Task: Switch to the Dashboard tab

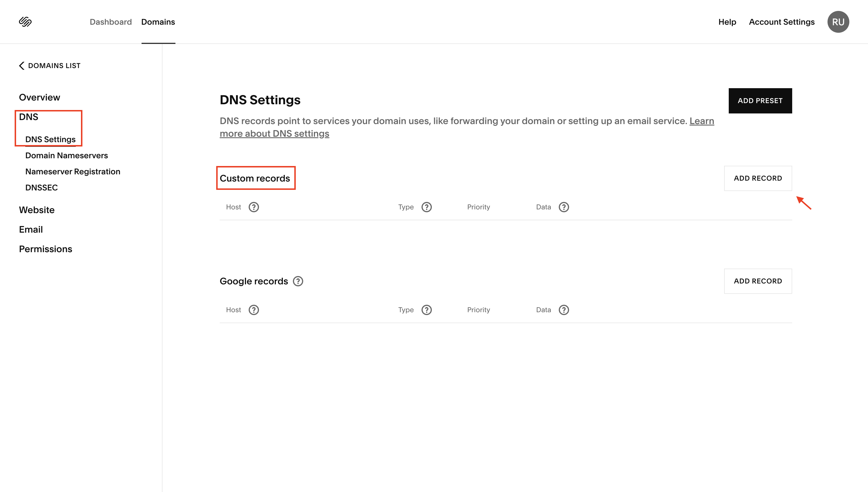Action: [111, 22]
